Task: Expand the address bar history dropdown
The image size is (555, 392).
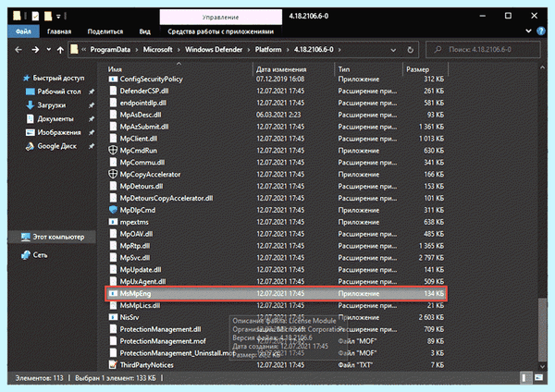Action: pos(393,50)
